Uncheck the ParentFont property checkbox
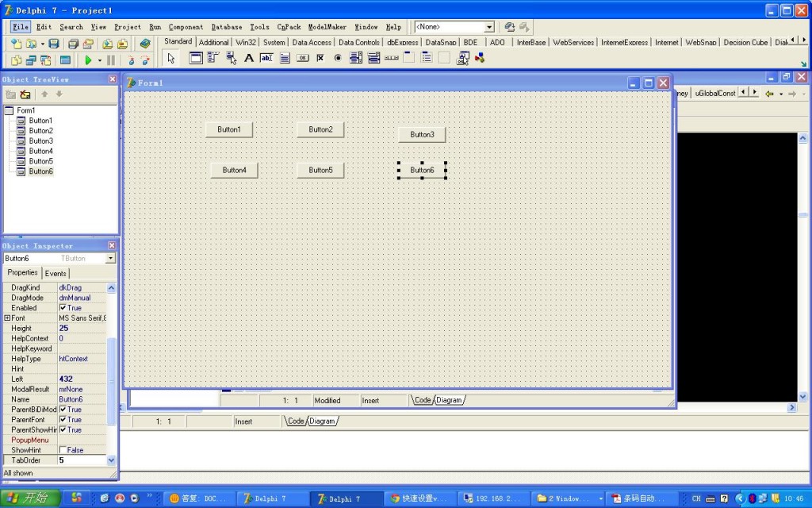 [x=63, y=420]
